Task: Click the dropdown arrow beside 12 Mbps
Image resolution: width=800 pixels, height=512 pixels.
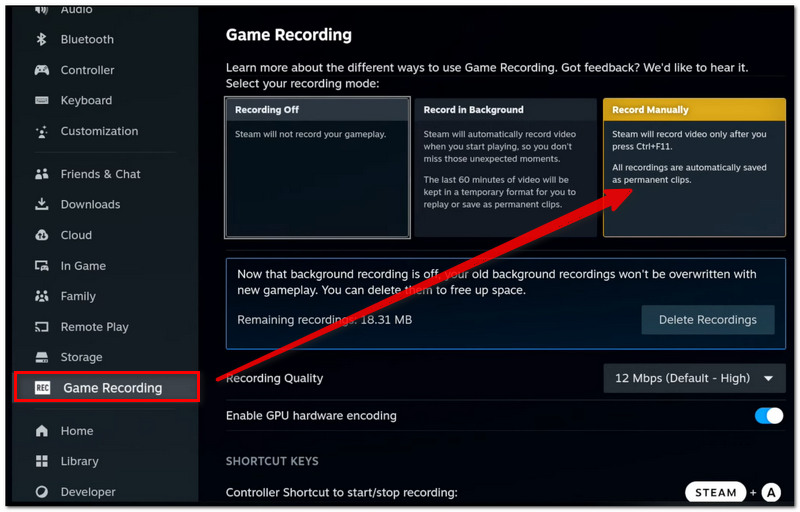Action: coord(768,378)
